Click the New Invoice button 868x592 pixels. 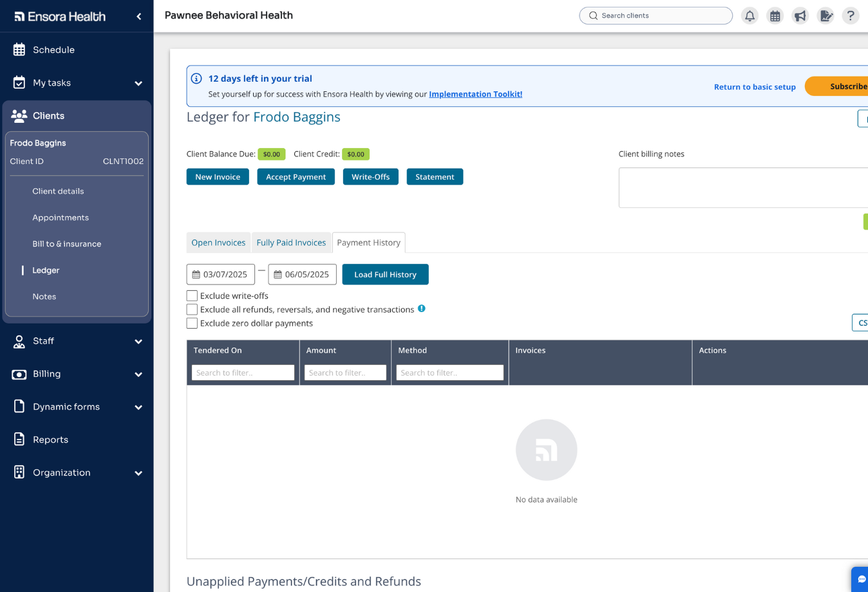click(x=218, y=177)
